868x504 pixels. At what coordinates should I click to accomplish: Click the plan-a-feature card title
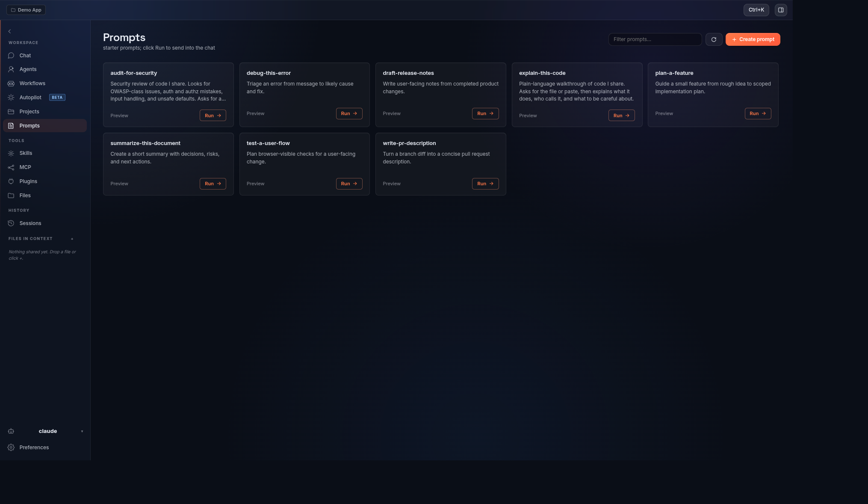pyautogui.click(x=674, y=73)
